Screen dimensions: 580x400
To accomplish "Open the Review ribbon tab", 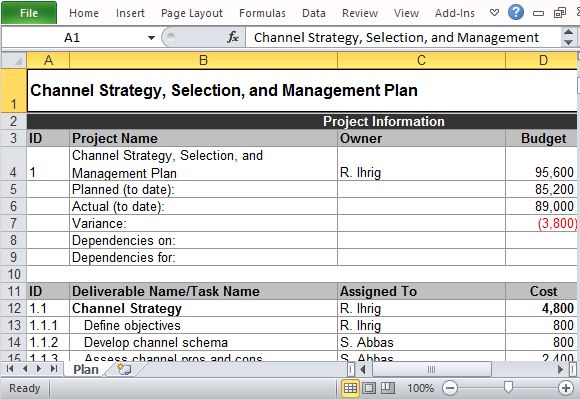I will [x=360, y=13].
